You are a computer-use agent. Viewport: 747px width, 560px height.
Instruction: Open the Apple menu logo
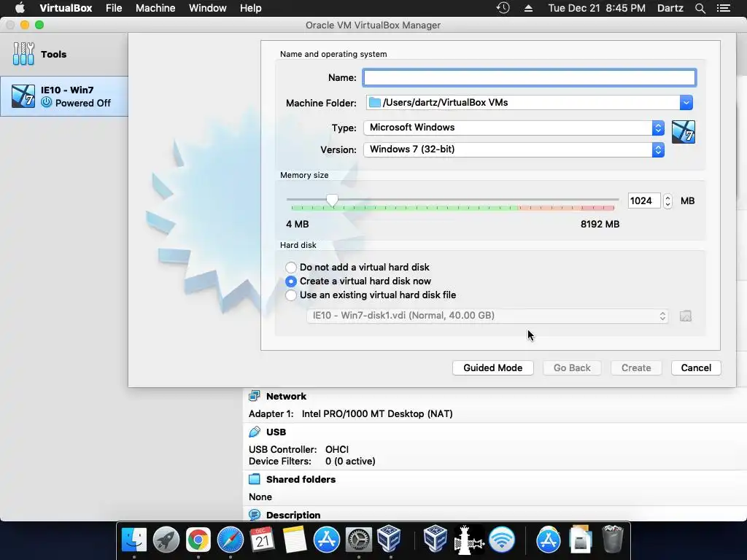coord(20,8)
